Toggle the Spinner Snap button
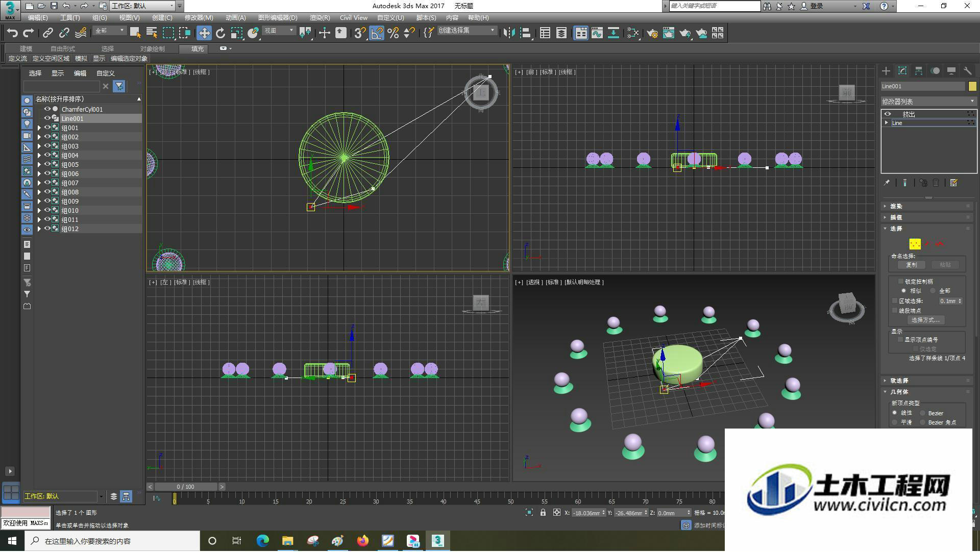980x552 pixels. coord(409,33)
